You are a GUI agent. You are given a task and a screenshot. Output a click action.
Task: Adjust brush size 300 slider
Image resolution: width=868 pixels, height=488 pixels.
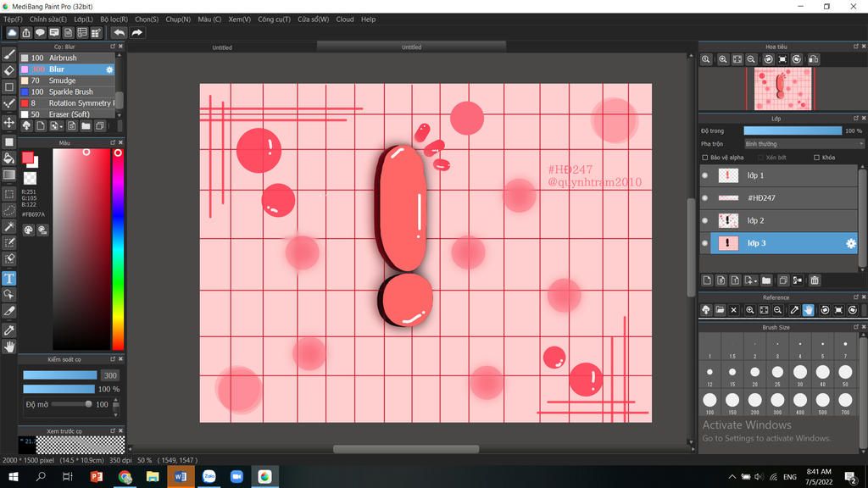pyautogui.click(x=60, y=375)
